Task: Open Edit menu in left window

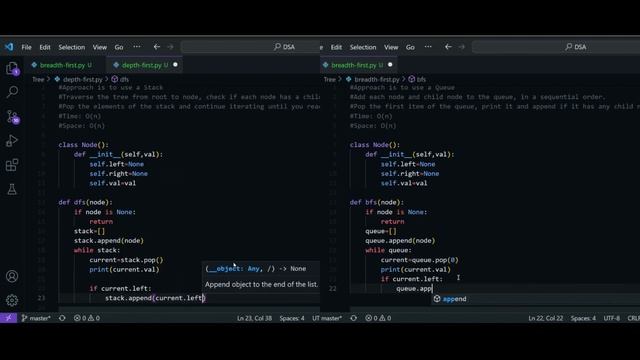Action: 45,47
